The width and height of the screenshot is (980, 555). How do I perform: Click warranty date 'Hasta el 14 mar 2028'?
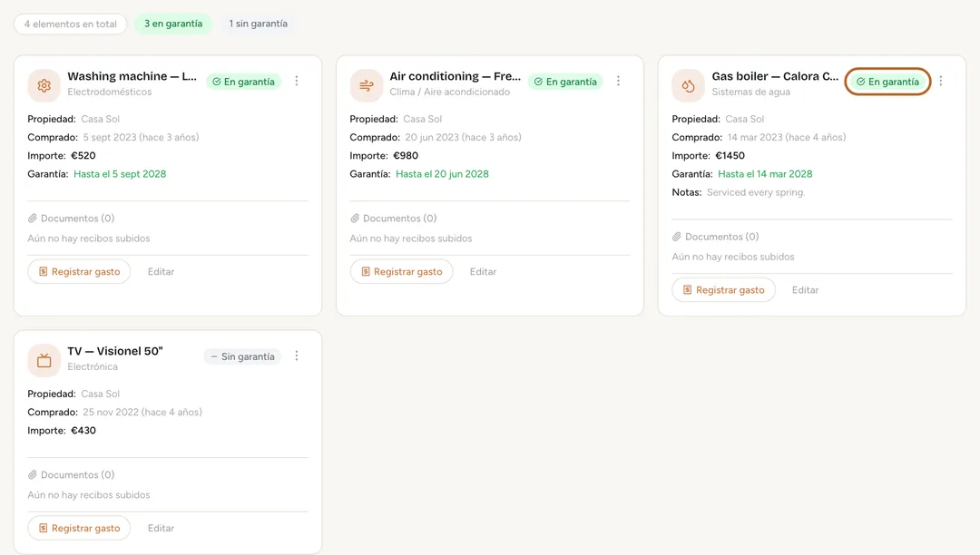click(x=765, y=174)
